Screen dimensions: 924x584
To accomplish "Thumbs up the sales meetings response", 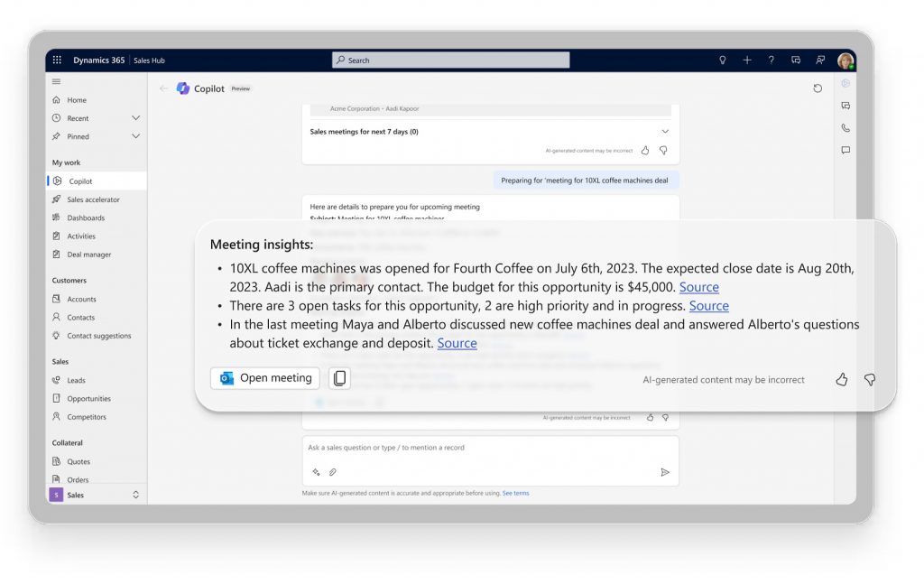I will coord(645,150).
